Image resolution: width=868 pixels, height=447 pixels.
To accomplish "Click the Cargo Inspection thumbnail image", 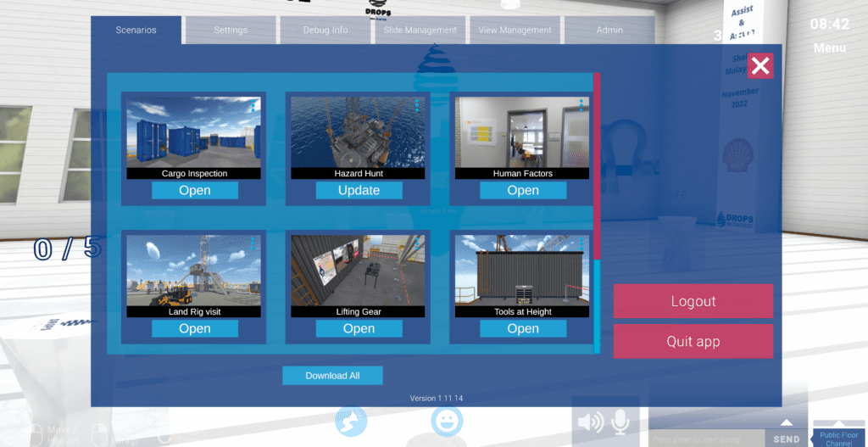I will tap(194, 133).
